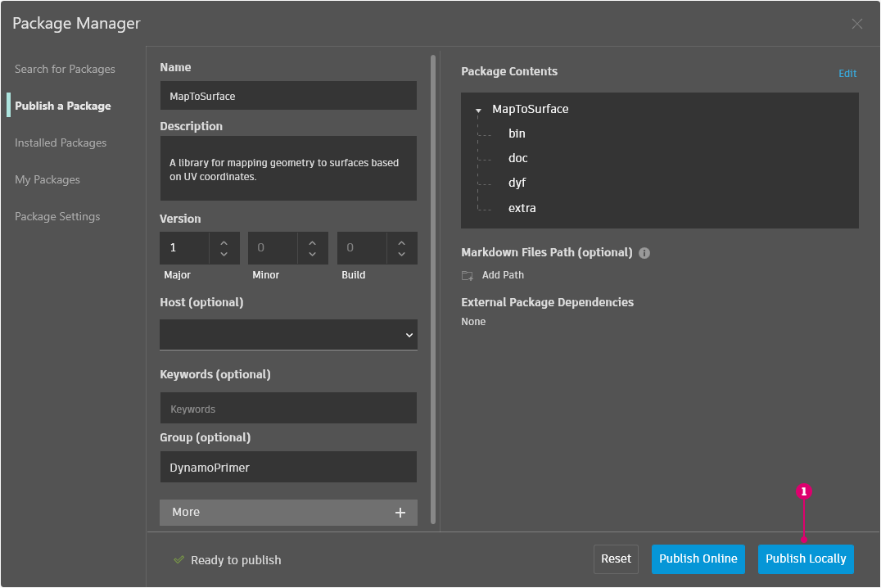Screen dimensions: 881x588
Task: Click the Publish Online button
Action: 698,559
